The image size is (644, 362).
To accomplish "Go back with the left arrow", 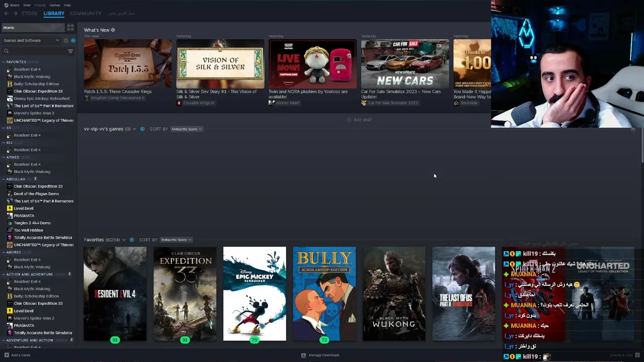I will pos(6,14).
